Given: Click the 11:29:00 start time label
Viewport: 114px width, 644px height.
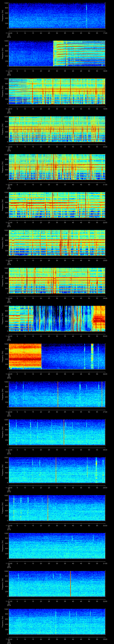Looking at the screenshot, I should [x=9, y=525].
